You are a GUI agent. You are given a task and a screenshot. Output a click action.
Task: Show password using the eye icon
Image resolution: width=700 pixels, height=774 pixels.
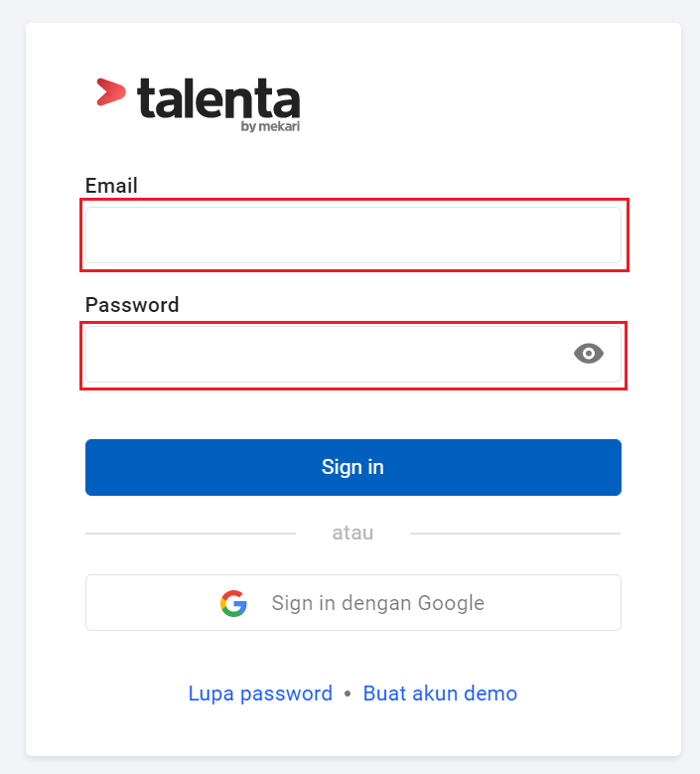(589, 354)
